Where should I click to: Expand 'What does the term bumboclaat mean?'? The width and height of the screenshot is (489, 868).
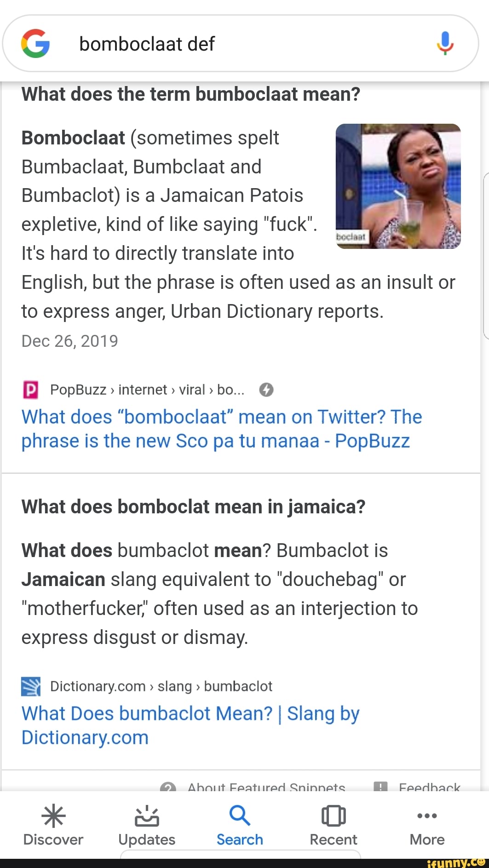click(191, 94)
